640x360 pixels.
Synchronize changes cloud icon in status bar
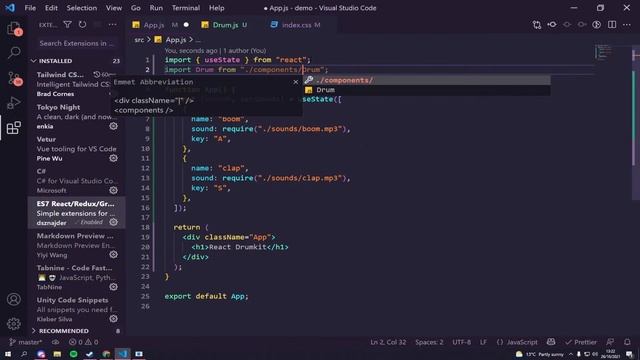56,342
